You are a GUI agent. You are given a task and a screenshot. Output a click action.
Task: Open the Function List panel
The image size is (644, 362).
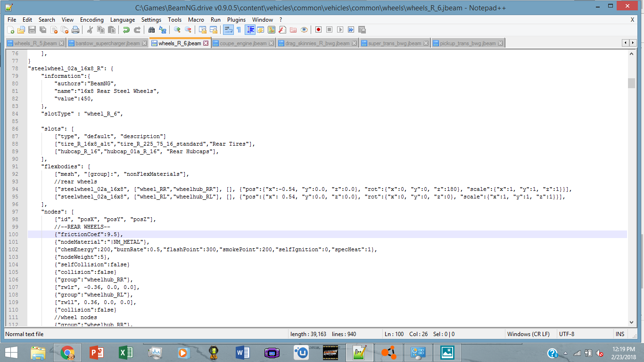[x=282, y=30]
